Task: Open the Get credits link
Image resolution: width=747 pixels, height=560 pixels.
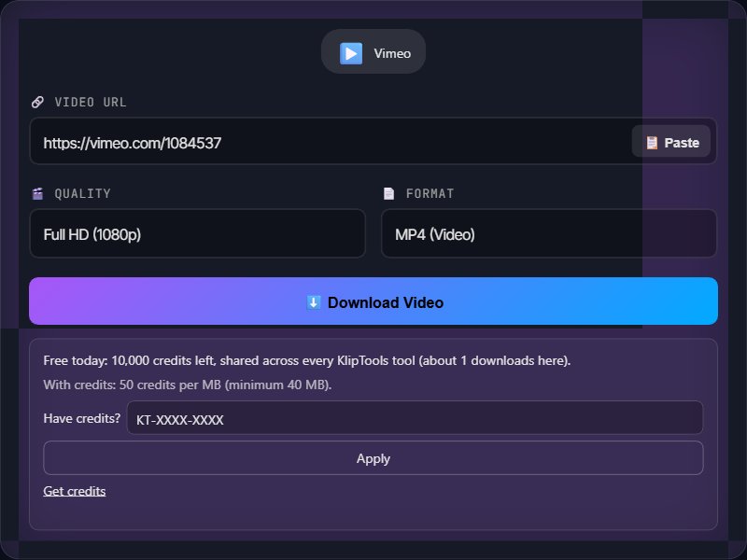Action: [75, 491]
